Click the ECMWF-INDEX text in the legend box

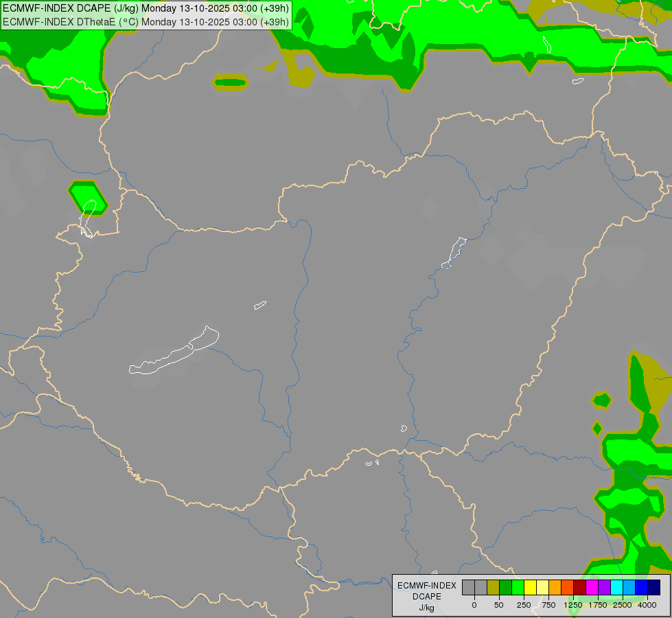427,586
